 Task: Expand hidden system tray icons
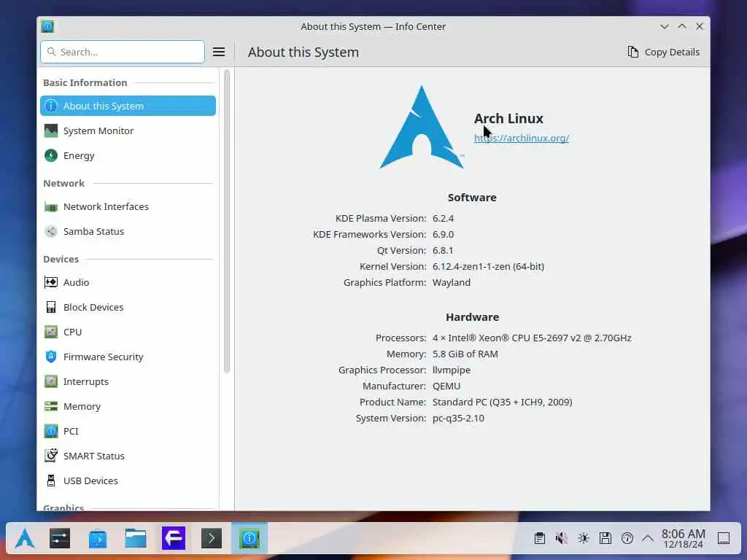click(x=648, y=539)
